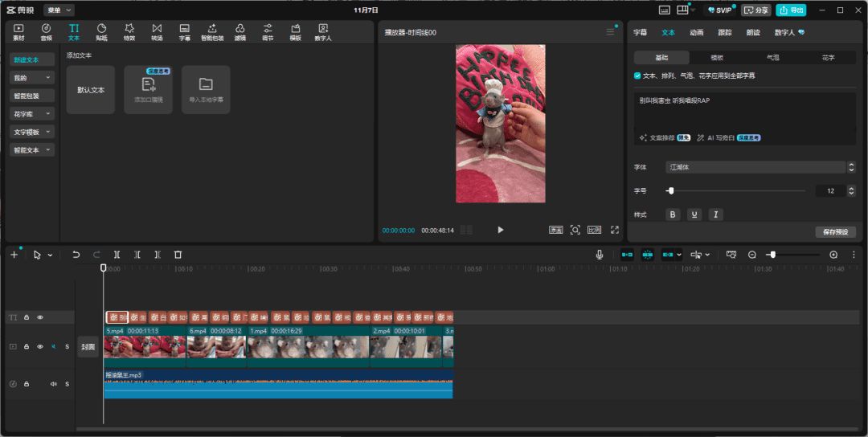The image size is (868, 437).
Task: Switch to the 动画 tab
Action: [x=696, y=33]
